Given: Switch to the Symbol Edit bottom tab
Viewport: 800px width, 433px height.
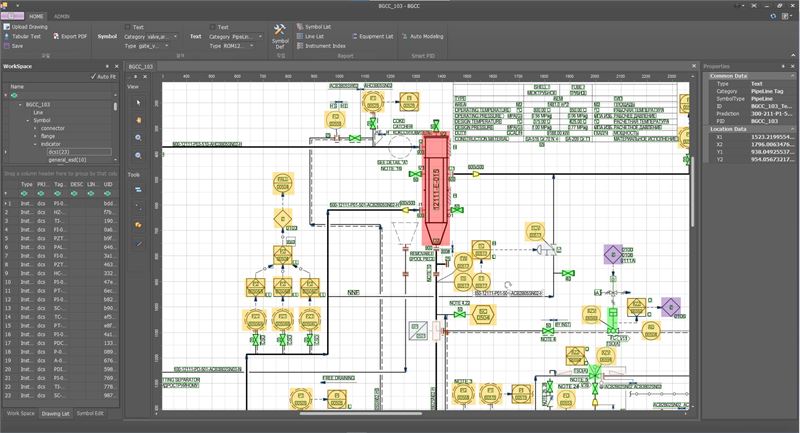Looking at the screenshot, I should 90,413.
